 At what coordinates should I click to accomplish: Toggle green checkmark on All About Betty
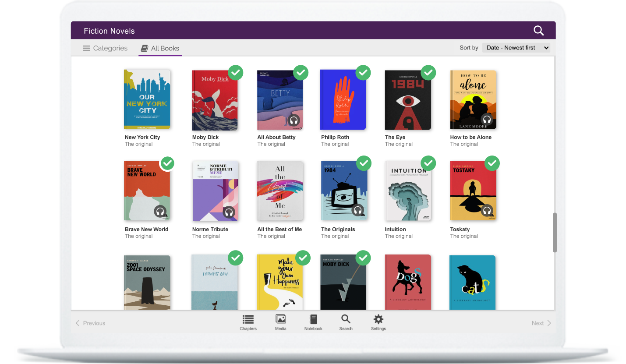tap(301, 72)
